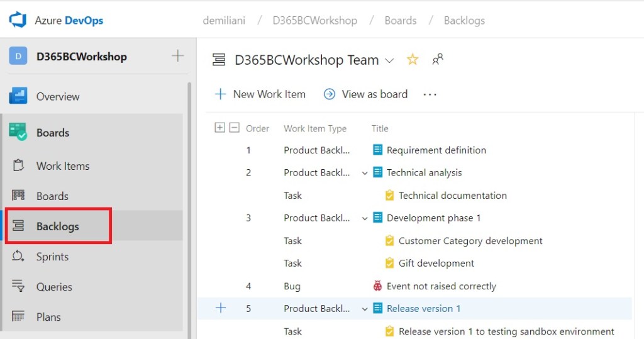
Task: Open the Overview menu item
Action: click(x=58, y=97)
